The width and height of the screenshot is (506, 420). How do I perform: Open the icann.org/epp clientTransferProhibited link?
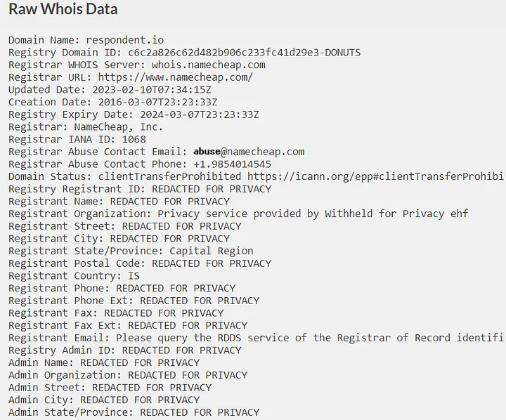click(375, 177)
